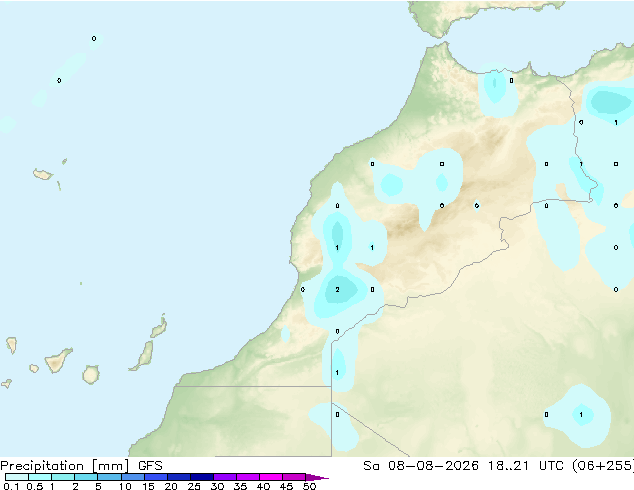Viewport: 634px width, 490px height.
Task: Click legend scale label '50'
Action: click(x=309, y=486)
